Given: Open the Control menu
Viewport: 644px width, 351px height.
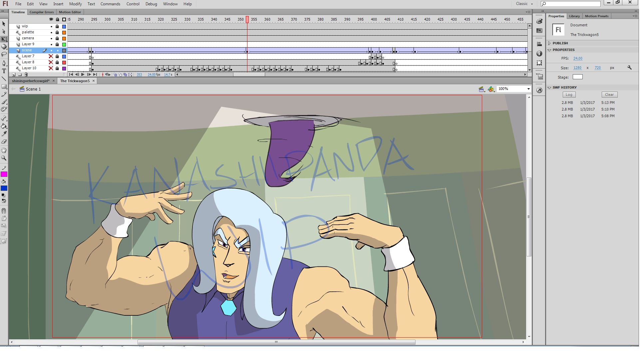Looking at the screenshot, I should 133,4.
